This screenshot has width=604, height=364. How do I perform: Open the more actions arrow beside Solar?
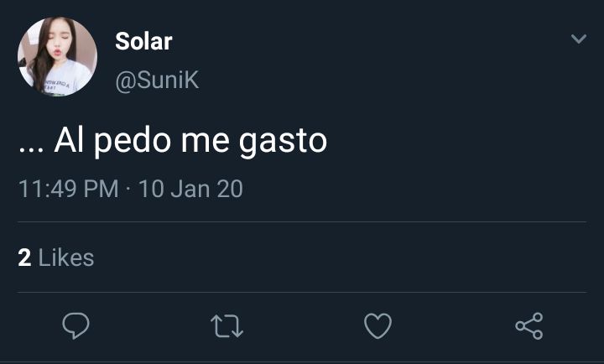tap(579, 39)
